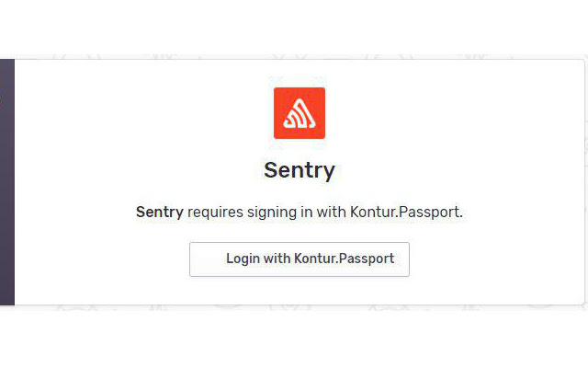Click the orange Sentry logo icon
This screenshot has height=368, width=588.
[300, 113]
